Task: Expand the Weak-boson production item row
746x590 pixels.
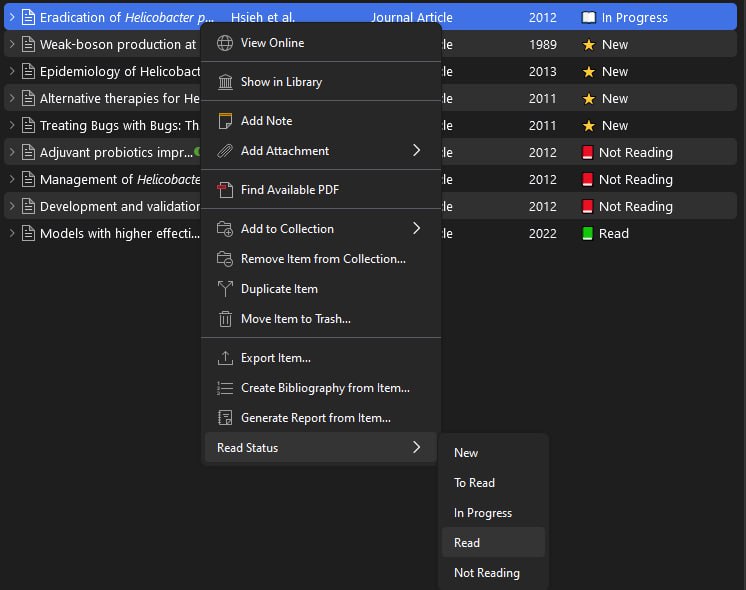Action: tap(12, 45)
